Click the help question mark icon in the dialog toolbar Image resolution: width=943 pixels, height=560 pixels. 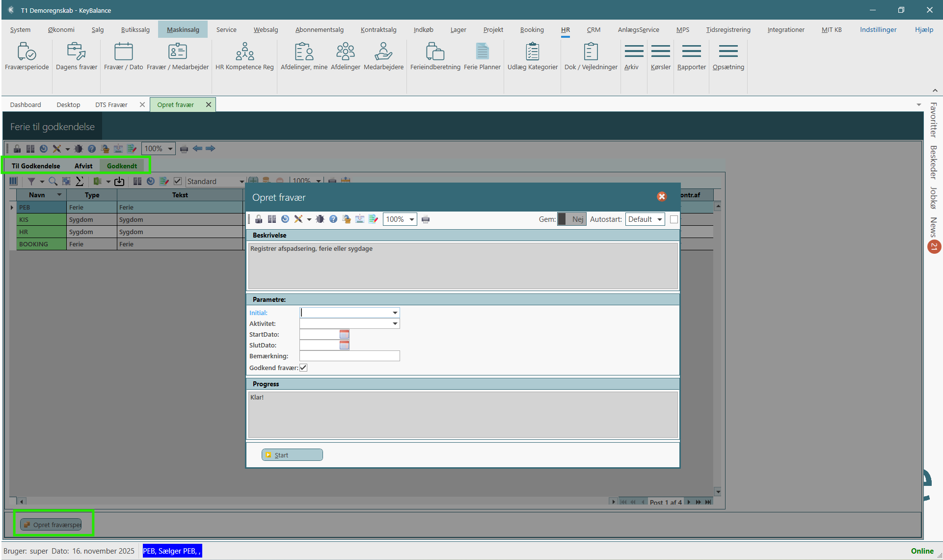click(x=333, y=219)
